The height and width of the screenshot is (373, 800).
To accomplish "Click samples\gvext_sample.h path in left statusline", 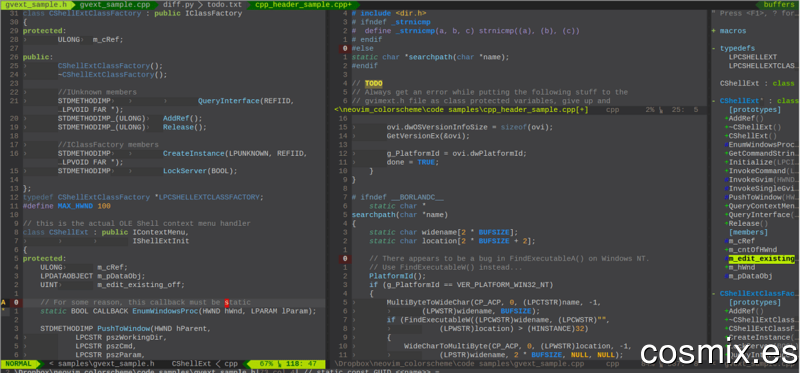I will pos(105,364).
